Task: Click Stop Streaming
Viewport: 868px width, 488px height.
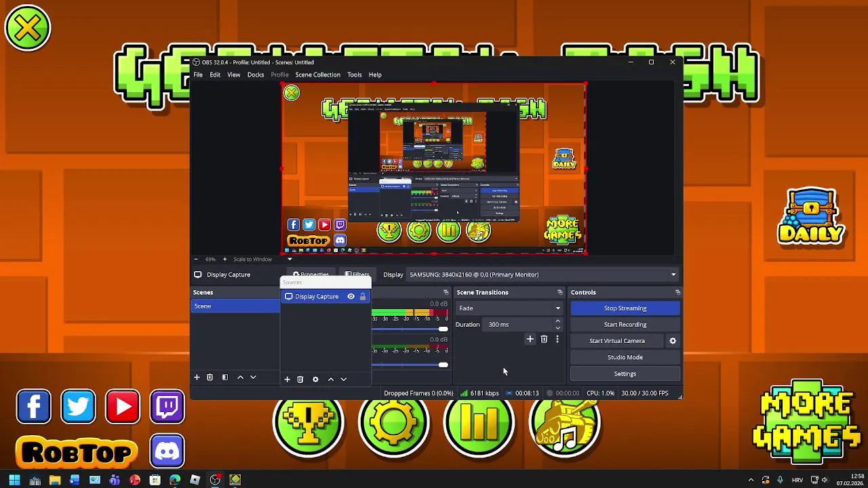Action: 625,308
